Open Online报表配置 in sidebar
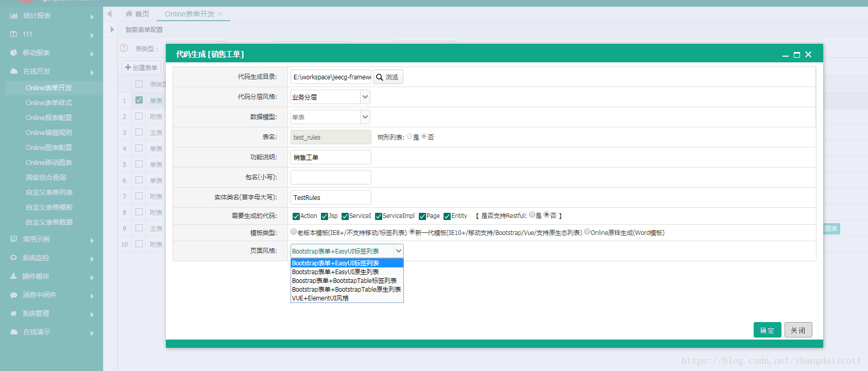This screenshot has width=868, height=371. [x=49, y=117]
